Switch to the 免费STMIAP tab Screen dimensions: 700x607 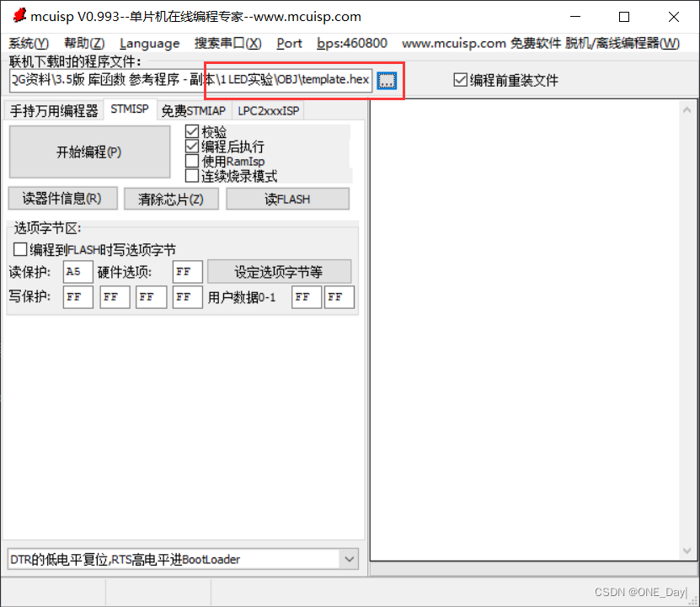click(194, 110)
